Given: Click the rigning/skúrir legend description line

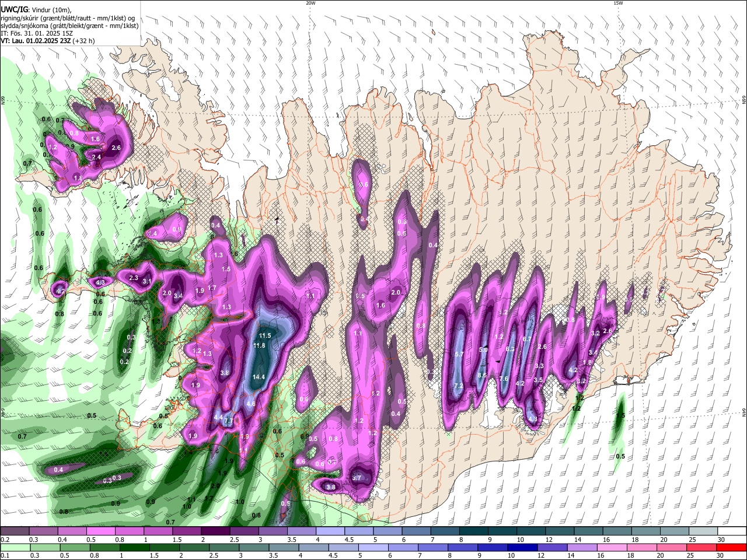Looking at the screenshot, I should pos(68,17).
